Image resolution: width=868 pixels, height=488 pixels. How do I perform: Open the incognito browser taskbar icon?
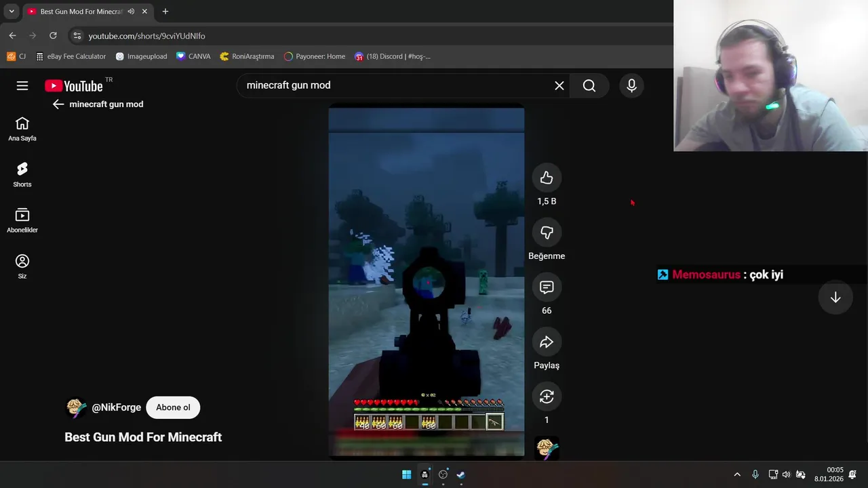(x=425, y=474)
